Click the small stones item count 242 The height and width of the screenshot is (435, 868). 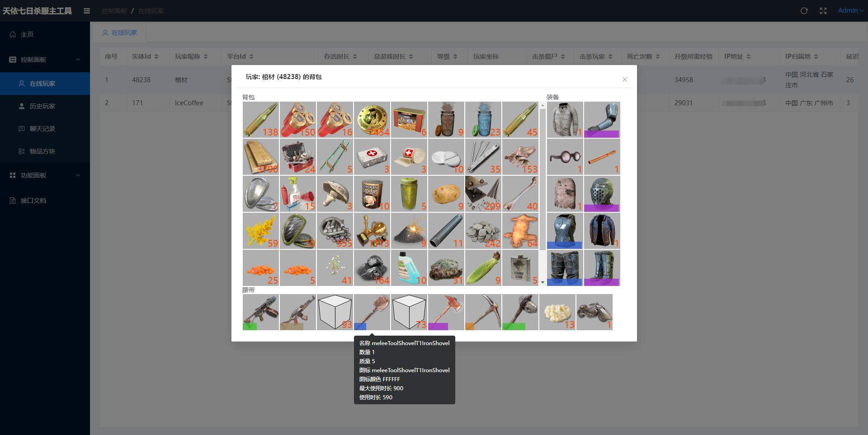483,231
